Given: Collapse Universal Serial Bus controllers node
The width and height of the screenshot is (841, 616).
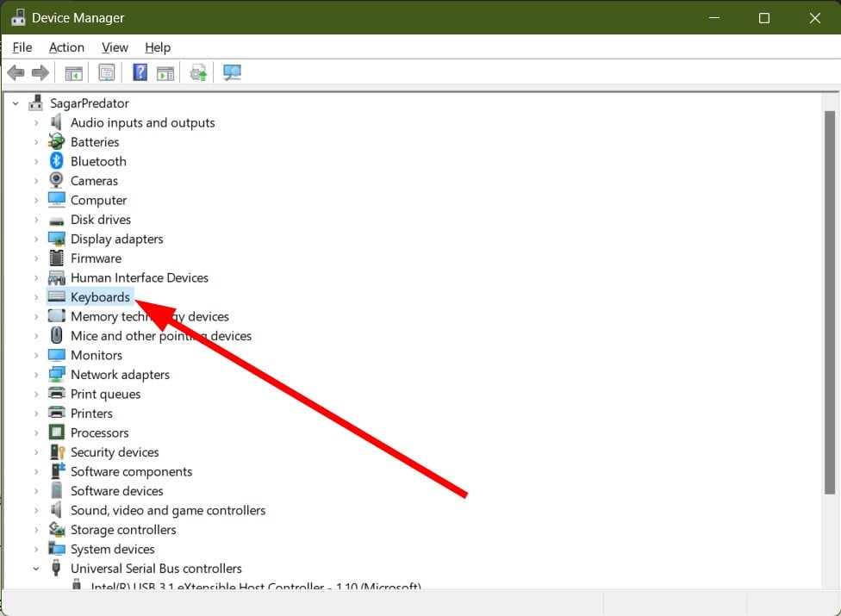Looking at the screenshot, I should 36,569.
